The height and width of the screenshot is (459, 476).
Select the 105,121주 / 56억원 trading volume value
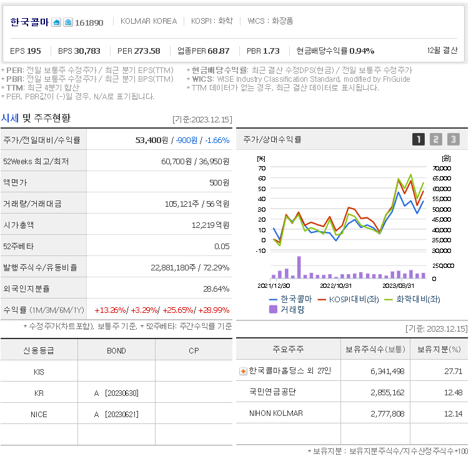point(197,204)
